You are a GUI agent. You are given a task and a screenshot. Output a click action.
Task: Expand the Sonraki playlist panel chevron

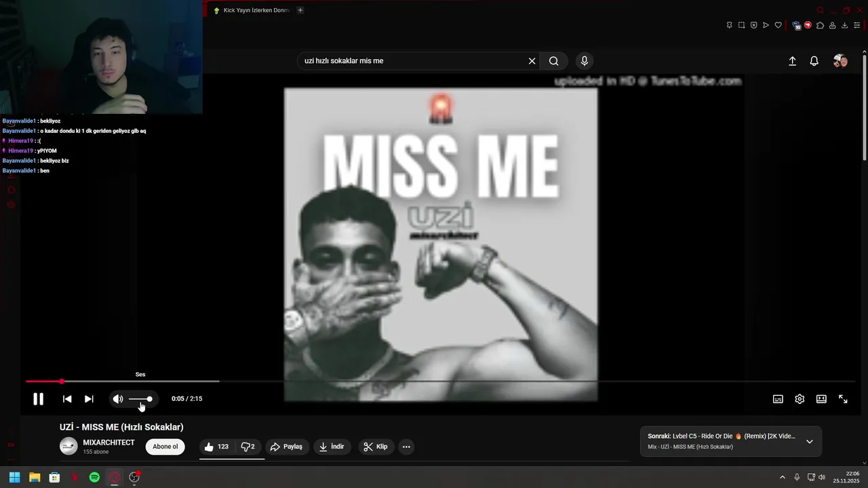point(809,441)
